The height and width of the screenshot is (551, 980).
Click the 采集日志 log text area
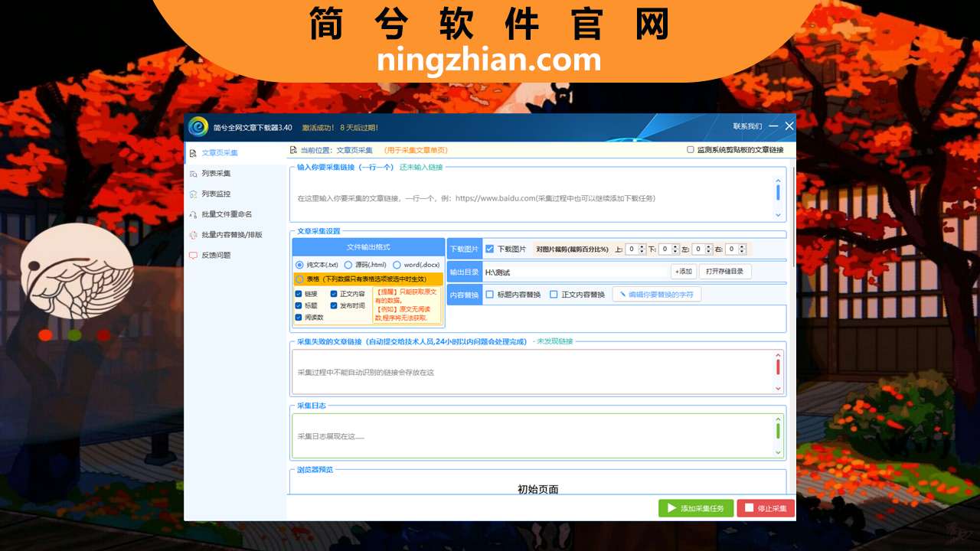[x=532, y=436]
